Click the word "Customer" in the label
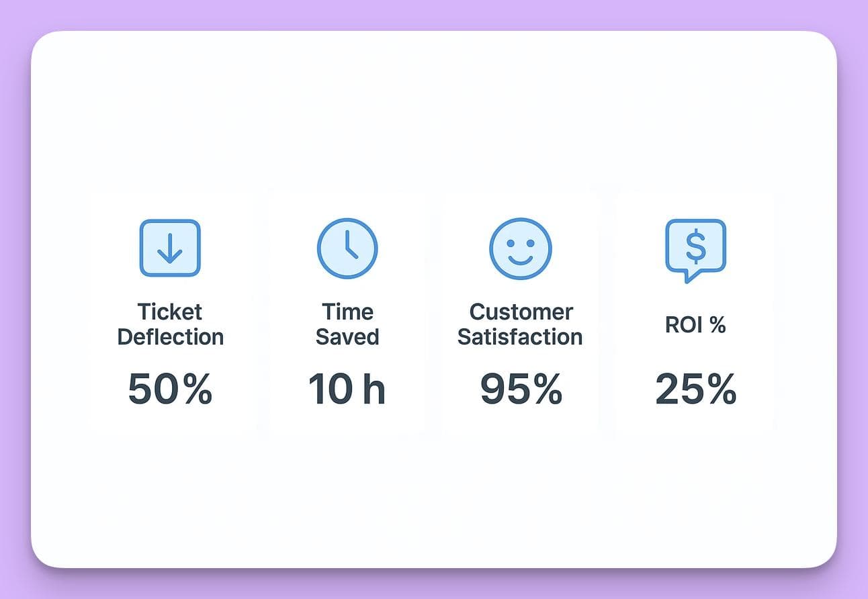The width and height of the screenshot is (868, 599). pos(521,312)
